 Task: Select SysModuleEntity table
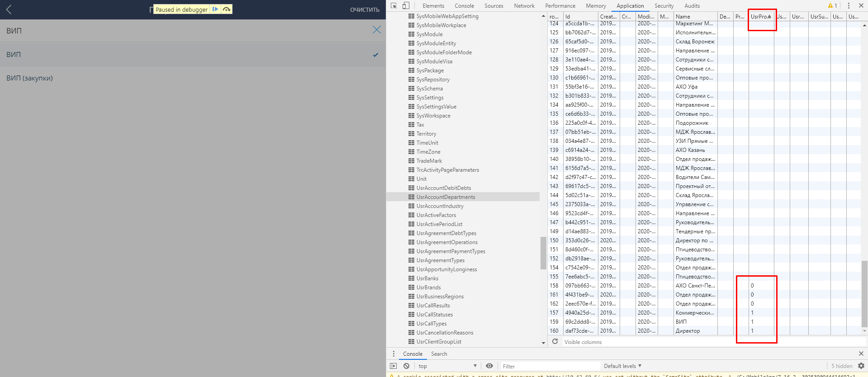[x=436, y=43]
